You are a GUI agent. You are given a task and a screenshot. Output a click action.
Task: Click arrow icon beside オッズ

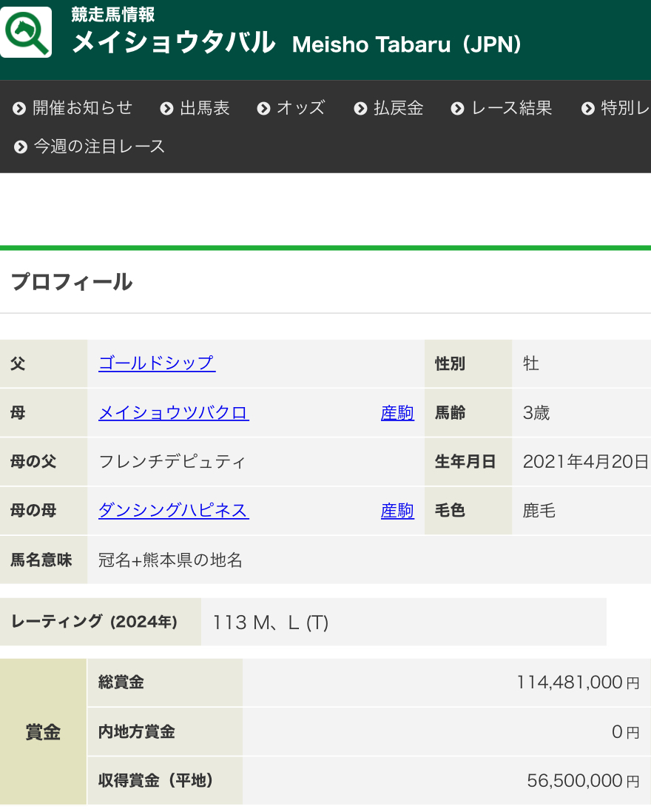264,109
